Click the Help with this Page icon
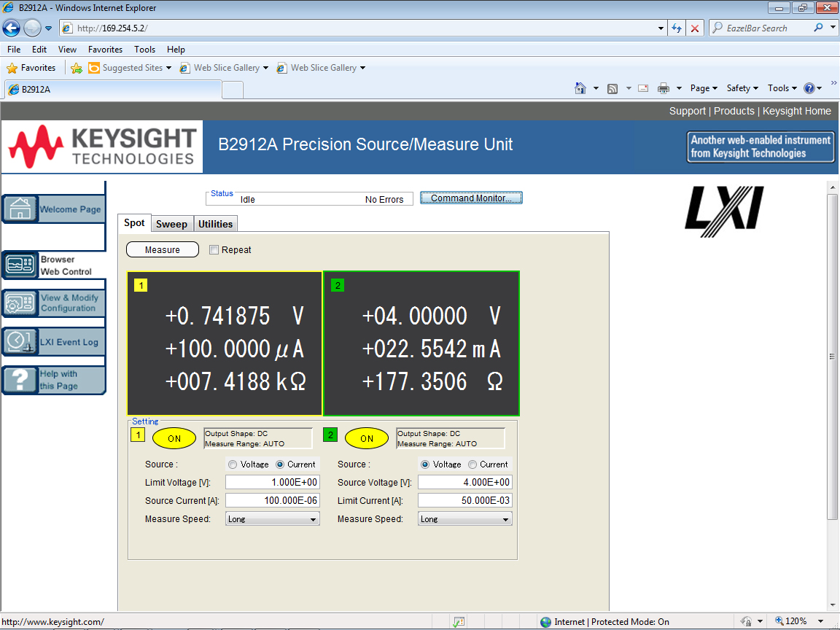 tap(20, 379)
